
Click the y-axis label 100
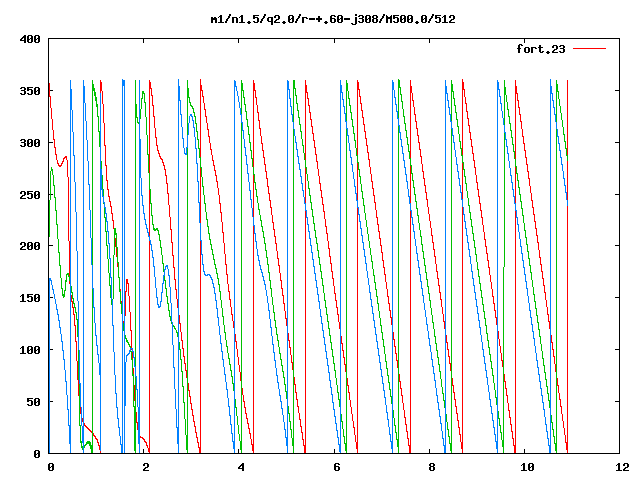(30, 350)
